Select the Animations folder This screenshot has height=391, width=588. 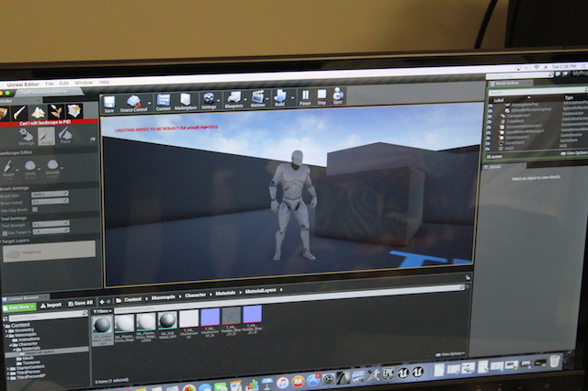(x=27, y=340)
